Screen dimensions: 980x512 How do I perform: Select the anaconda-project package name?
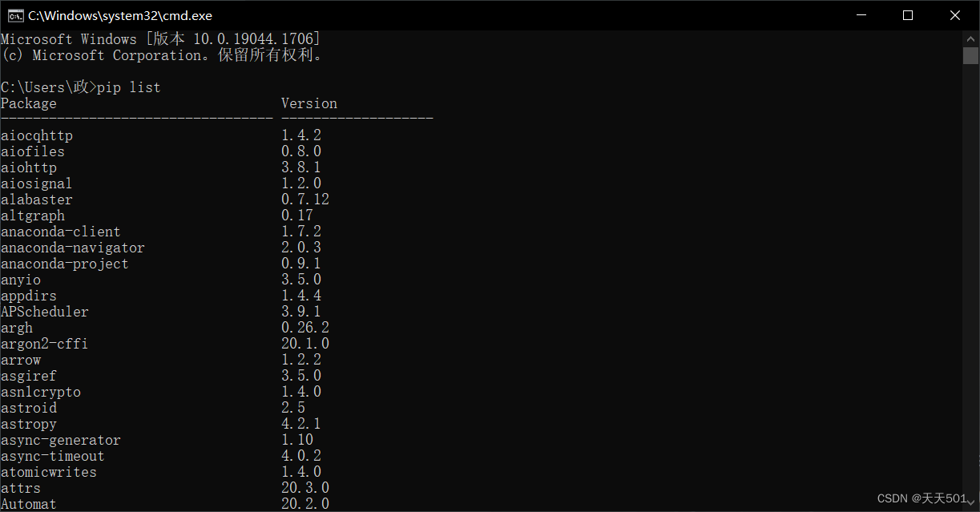pyautogui.click(x=65, y=264)
